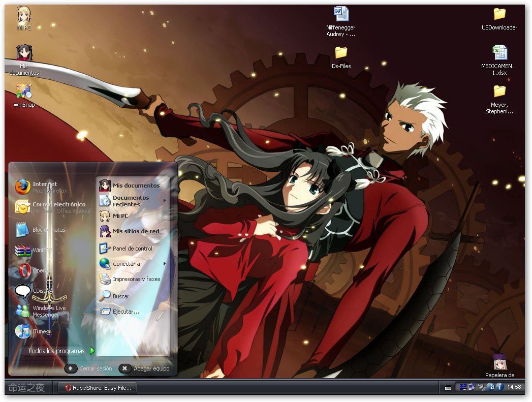The width and height of the screenshot is (532, 402).
Task: Open the Meyer, Stepheni... folder
Action: (x=499, y=99)
